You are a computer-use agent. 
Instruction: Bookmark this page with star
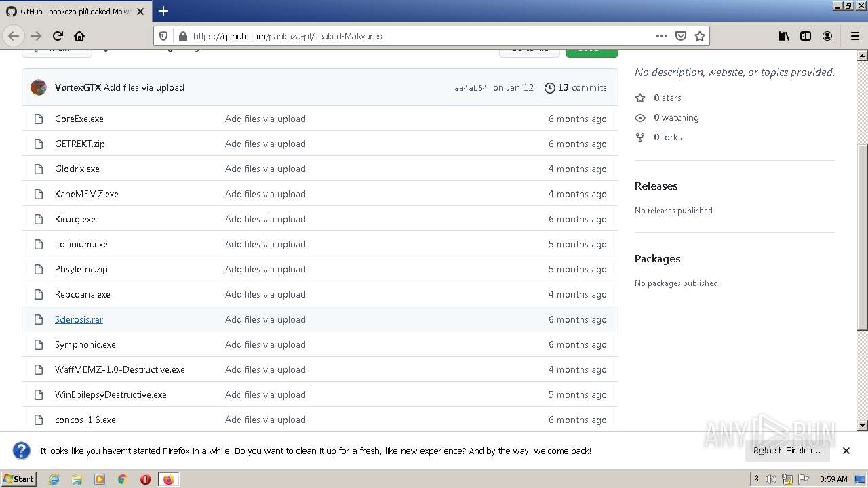pyautogui.click(x=700, y=36)
